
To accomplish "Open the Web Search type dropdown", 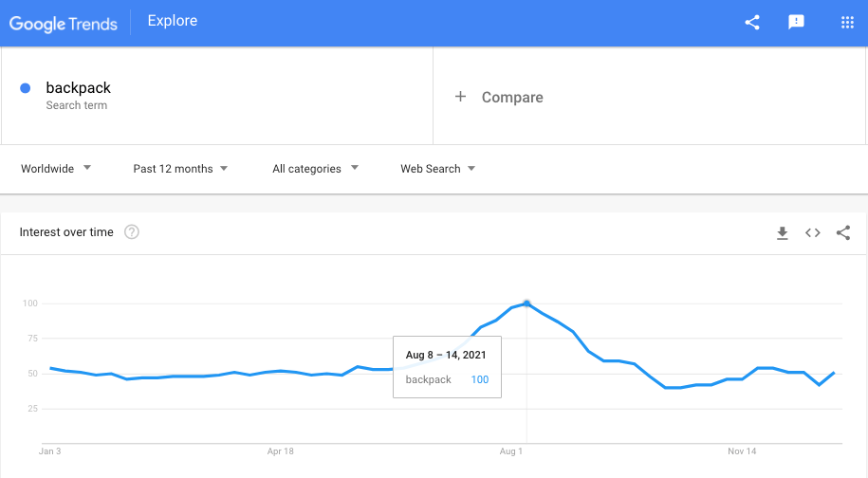I will click(x=437, y=169).
